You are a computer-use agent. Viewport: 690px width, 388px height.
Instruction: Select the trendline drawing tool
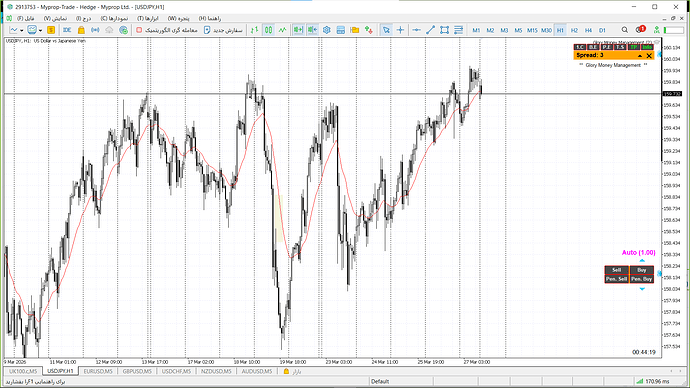click(x=430, y=30)
